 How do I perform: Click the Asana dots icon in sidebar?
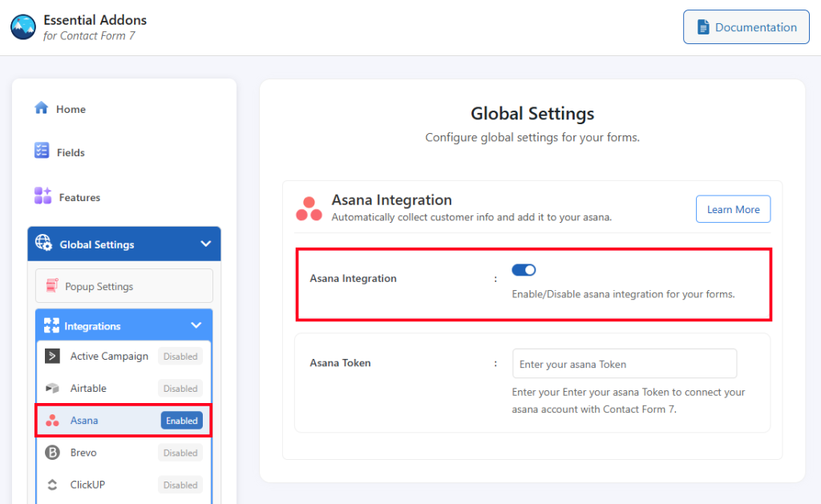coord(52,420)
